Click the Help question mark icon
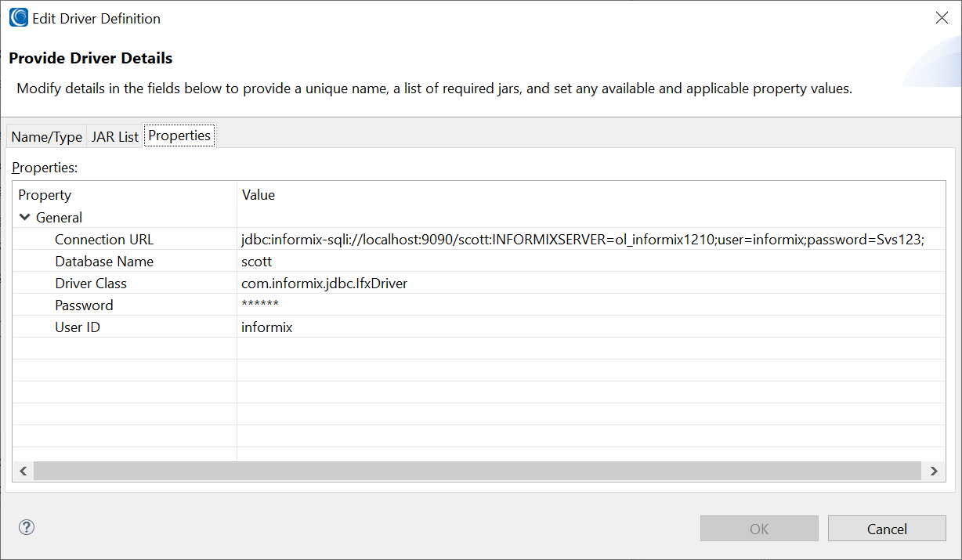962x560 pixels. coord(27,527)
